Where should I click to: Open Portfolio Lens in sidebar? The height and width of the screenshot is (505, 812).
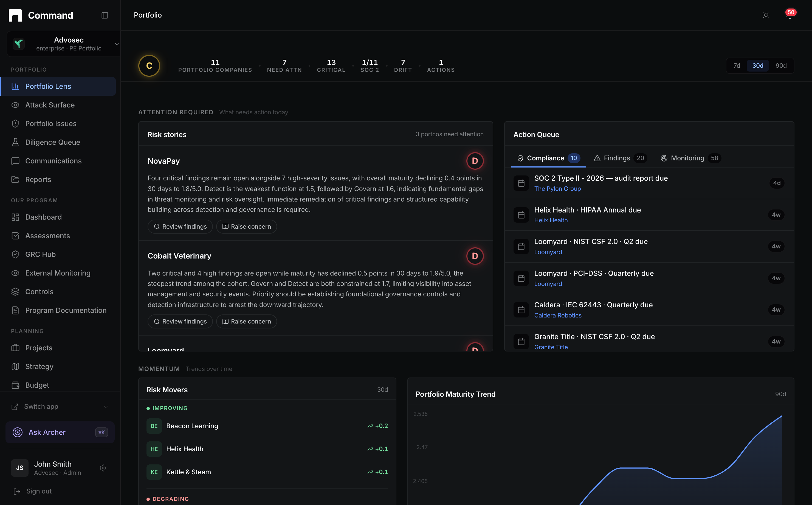58,87
